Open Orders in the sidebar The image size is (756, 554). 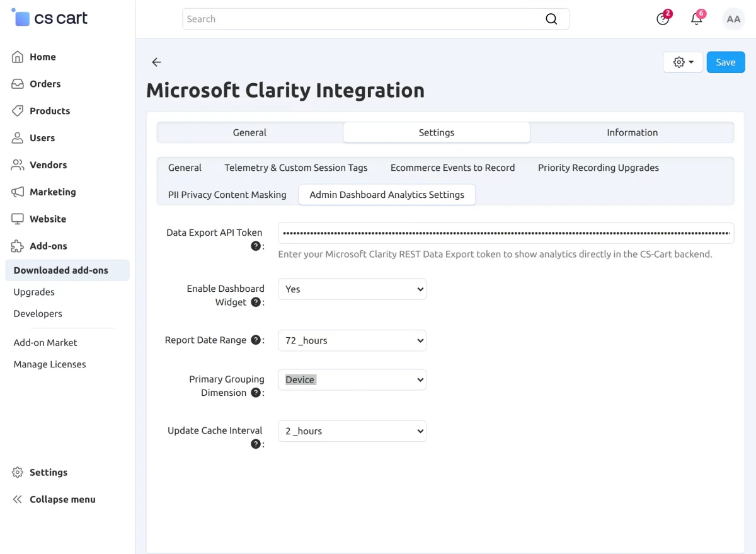coord(45,84)
